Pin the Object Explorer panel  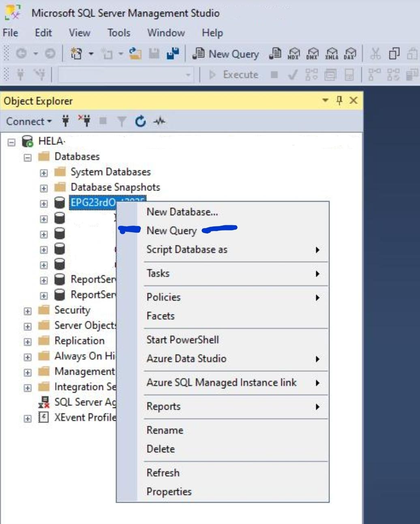click(339, 100)
